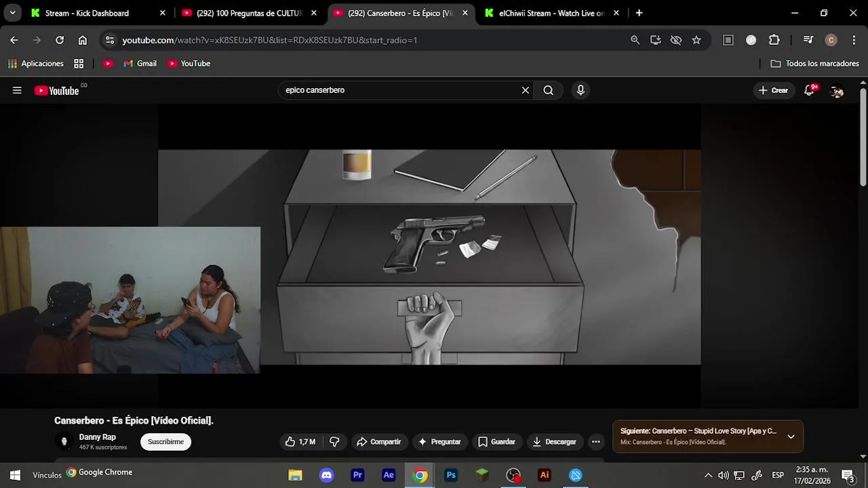The image size is (868, 488).
Task: Open the round white extension icon
Action: [751, 40]
